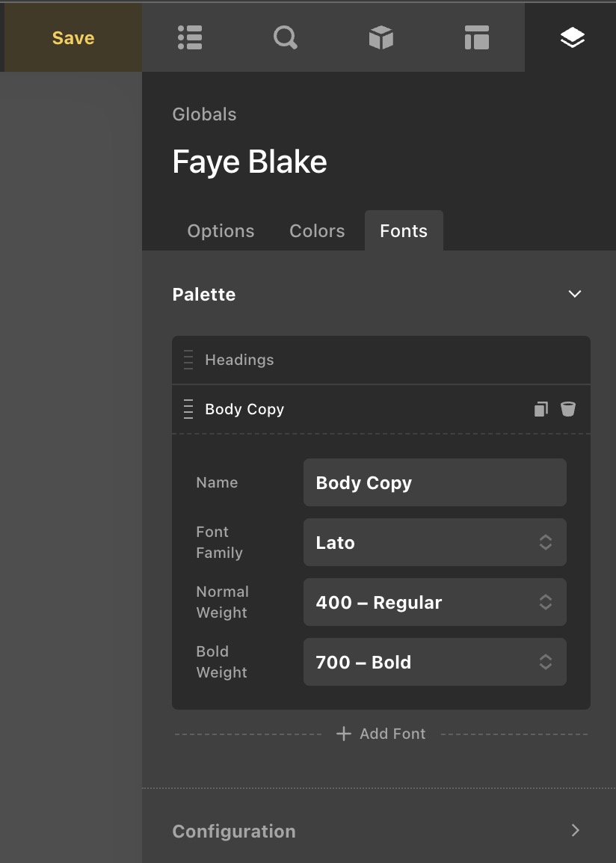Screen dimensions: 616x863
Task: Open the Font Family Lato dropdown
Action: pos(434,542)
